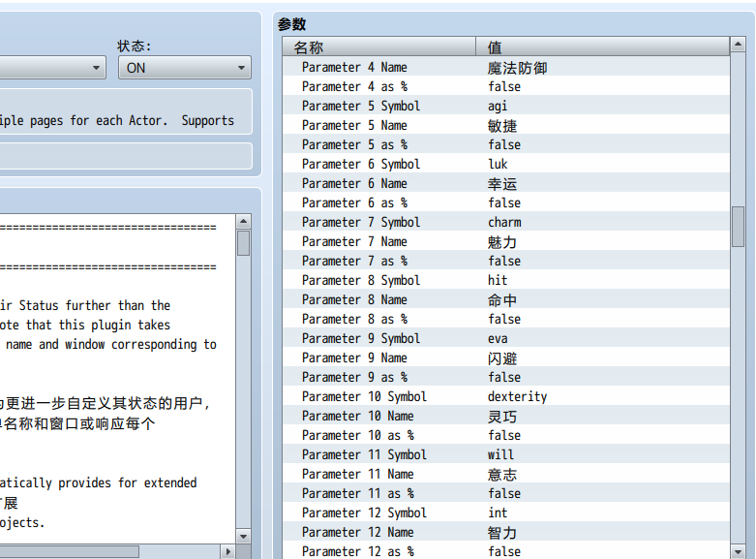The width and height of the screenshot is (756, 559).
Task: Select the Parameter 12 as % row
Action: (505, 551)
